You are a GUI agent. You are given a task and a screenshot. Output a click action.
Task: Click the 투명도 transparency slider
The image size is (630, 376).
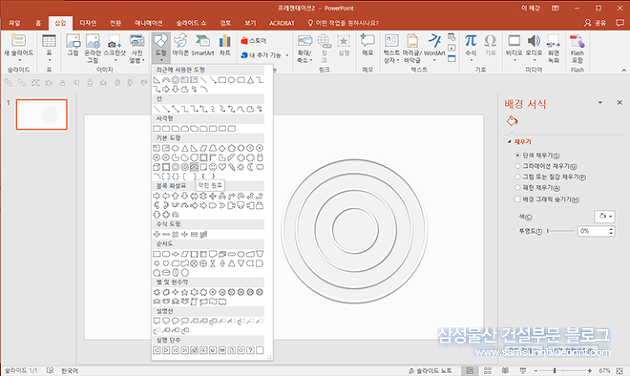561,231
